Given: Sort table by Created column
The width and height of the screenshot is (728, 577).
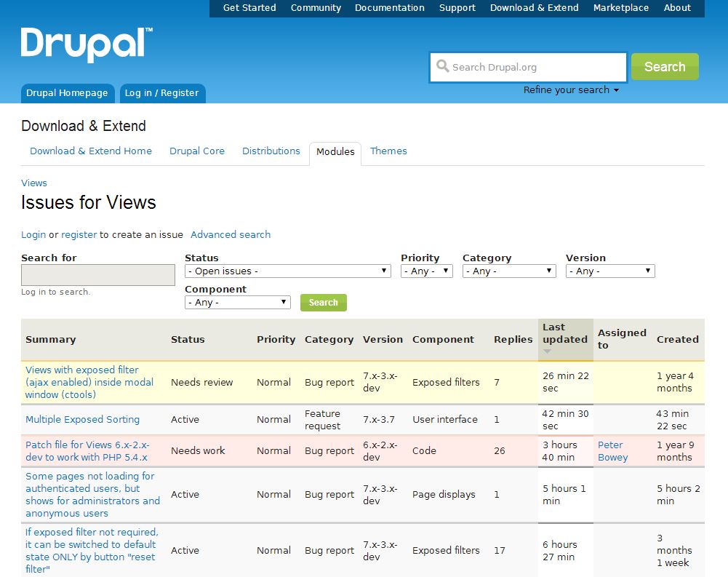Looking at the screenshot, I should pos(677,340).
